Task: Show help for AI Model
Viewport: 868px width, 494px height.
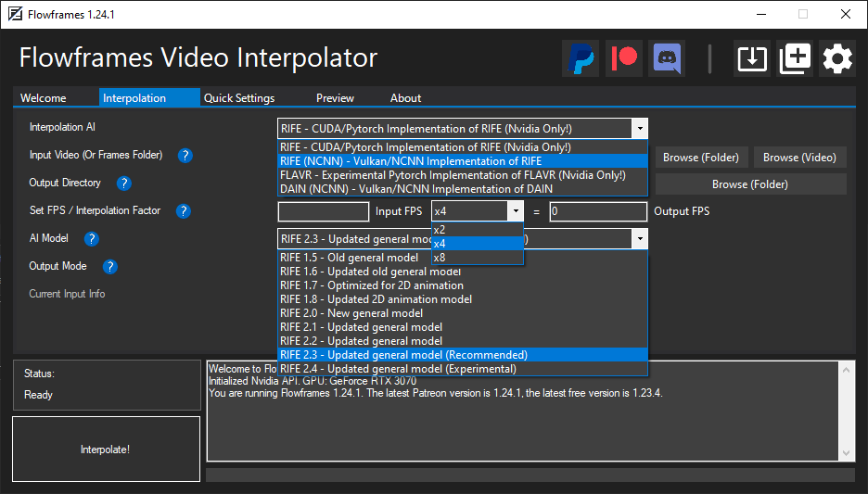Action: pos(91,238)
